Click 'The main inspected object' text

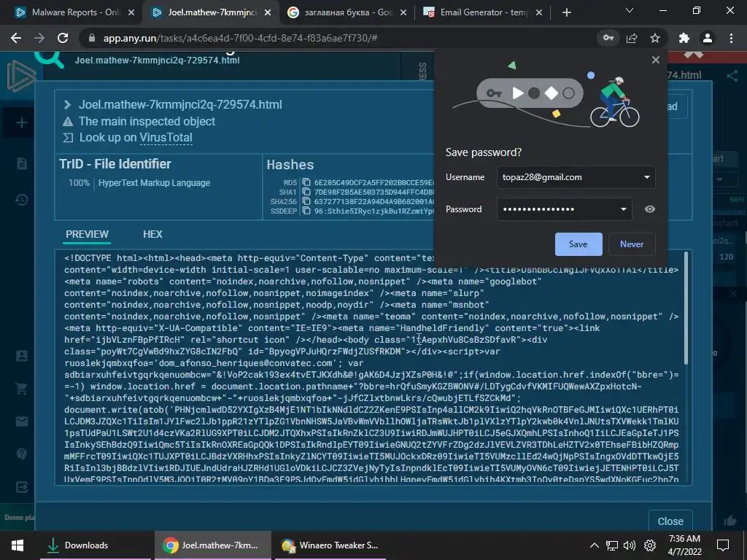147,122
